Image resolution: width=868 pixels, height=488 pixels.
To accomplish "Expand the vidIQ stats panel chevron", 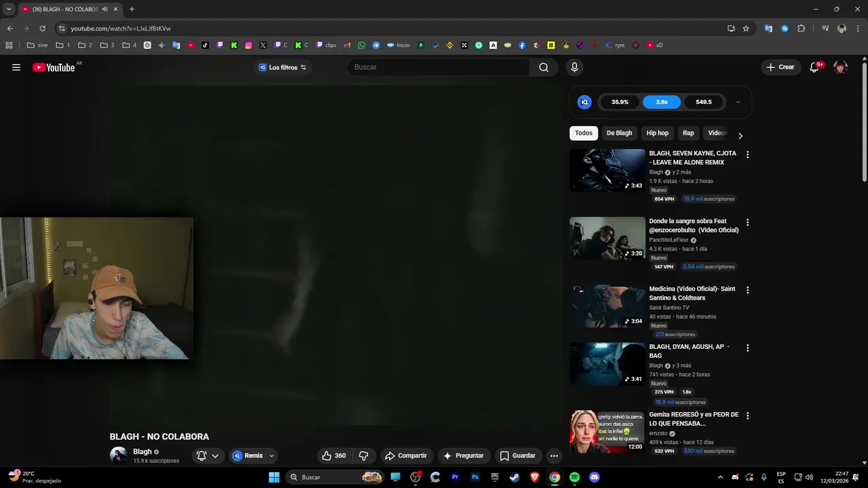I will point(738,102).
